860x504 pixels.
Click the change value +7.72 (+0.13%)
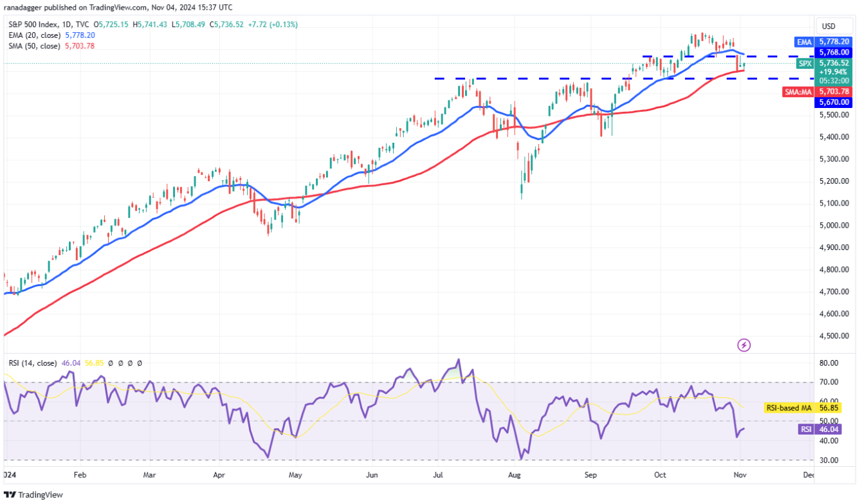coord(273,24)
